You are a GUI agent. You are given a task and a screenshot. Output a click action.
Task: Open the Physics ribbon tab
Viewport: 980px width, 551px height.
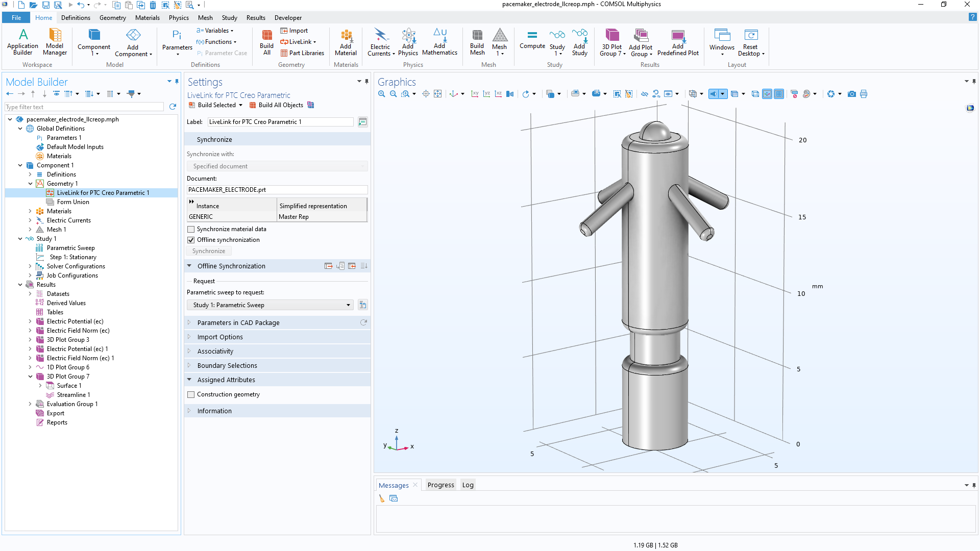(179, 18)
